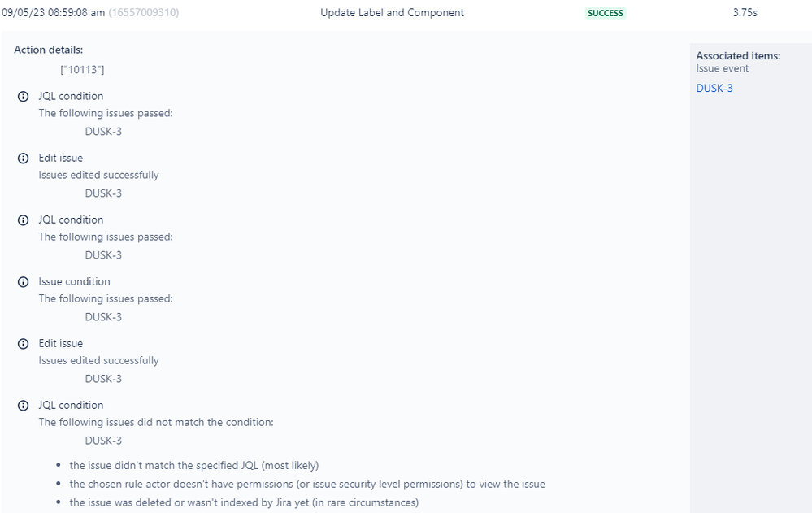Image resolution: width=812 pixels, height=513 pixels.
Task: Click info icon beside first Edit issue
Action: pos(24,158)
